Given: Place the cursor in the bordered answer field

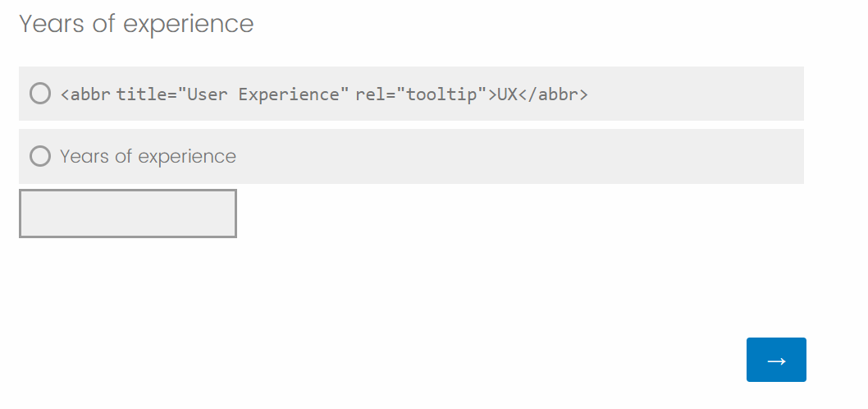Looking at the screenshot, I should (128, 214).
